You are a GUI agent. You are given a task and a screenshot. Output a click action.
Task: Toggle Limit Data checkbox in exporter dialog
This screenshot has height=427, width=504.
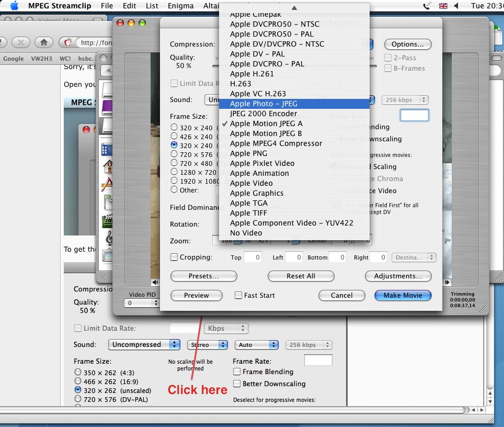174,83
